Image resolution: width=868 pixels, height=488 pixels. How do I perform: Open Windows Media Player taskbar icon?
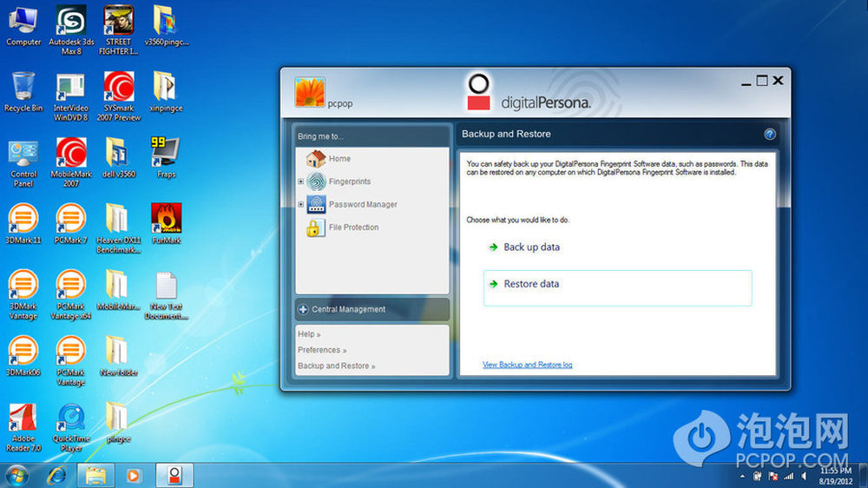(134, 475)
